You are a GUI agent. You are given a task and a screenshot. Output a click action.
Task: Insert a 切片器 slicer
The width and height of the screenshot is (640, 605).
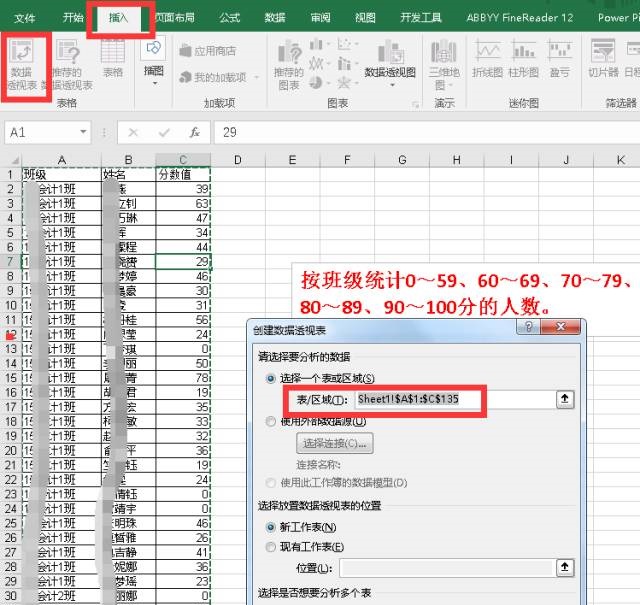pos(603,59)
